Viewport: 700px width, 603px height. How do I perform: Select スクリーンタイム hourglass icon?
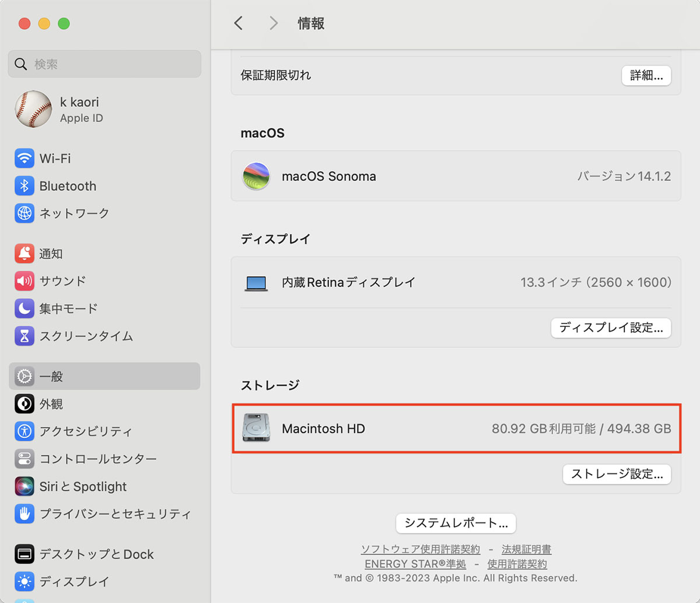[24, 336]
